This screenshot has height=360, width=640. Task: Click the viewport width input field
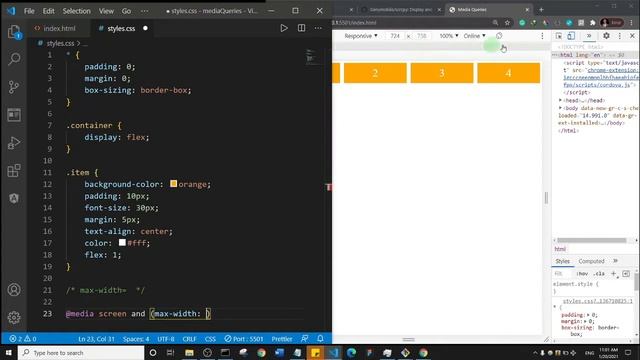click(395, 36)
